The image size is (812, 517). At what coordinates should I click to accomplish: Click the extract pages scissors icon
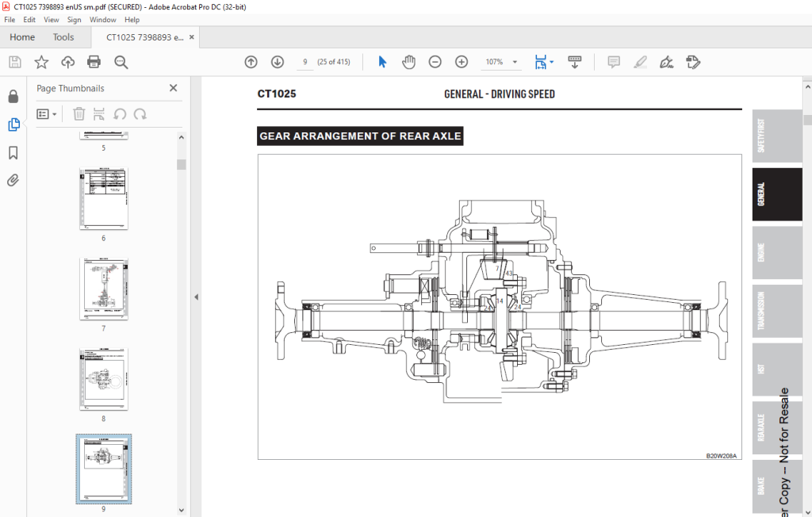click(x=99, y=114)
